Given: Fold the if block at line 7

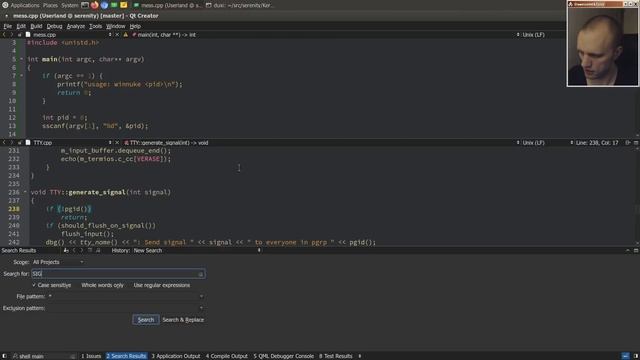Looking at the screenshot, I should 22,76.
